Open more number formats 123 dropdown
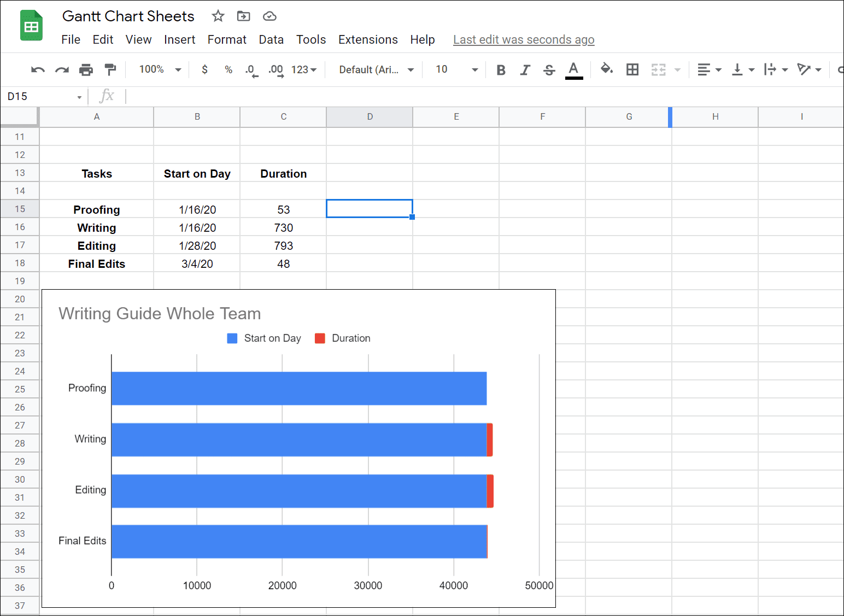Image resolution: width=844 pixels, height=616 pixels. point(304,69)
